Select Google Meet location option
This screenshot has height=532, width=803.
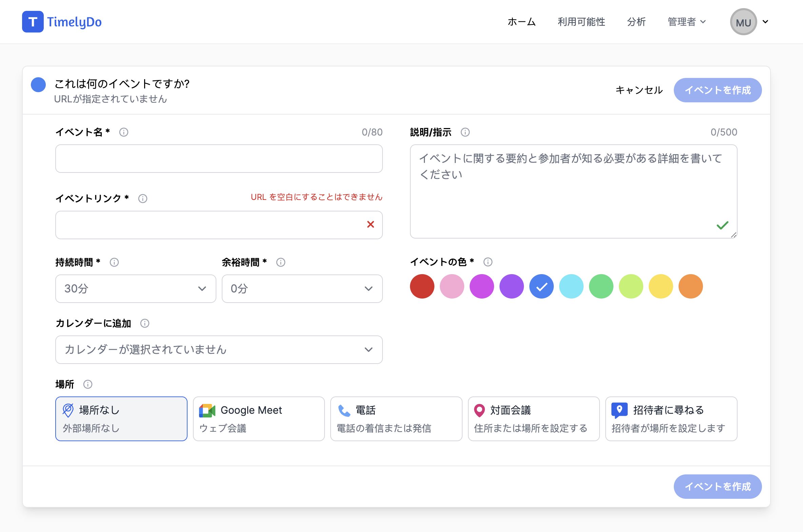[259, 419]
